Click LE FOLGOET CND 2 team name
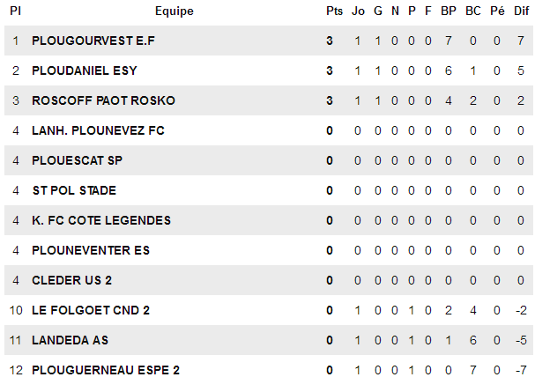The image size is (535, 392). click(91, 311)
